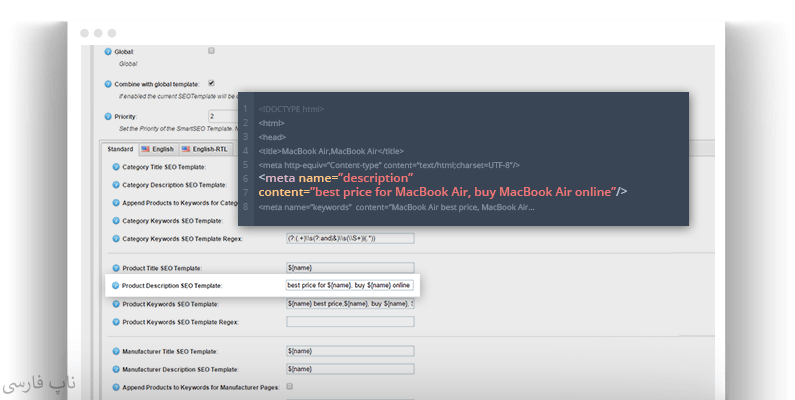The image size is (795, 400).
Task: Show help for Product Title SEO Template
Action: (116, 268)
